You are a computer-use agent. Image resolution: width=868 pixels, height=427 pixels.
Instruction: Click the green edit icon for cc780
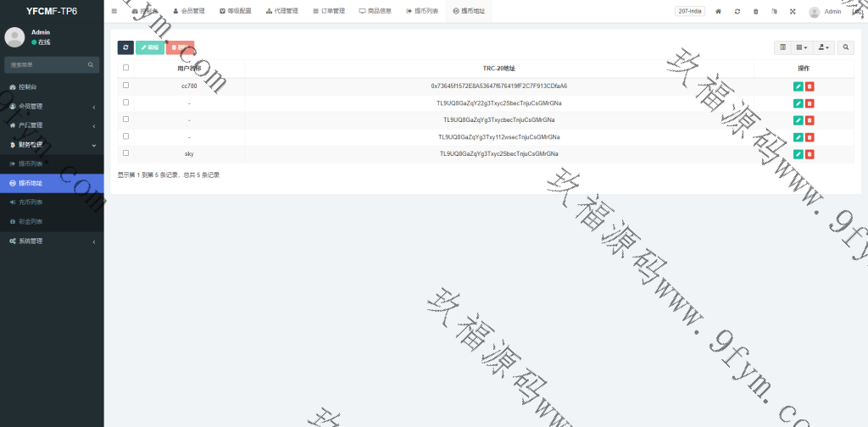tap(798, 86)
